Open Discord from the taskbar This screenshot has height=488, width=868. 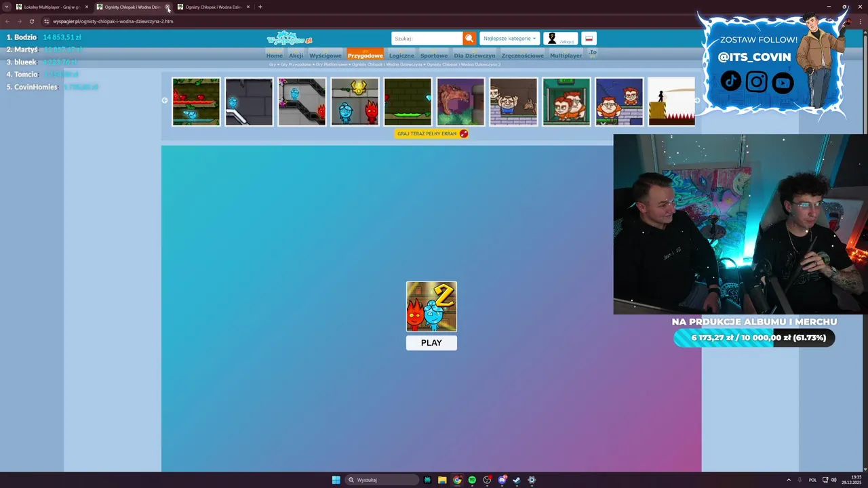tap(502, 480)
